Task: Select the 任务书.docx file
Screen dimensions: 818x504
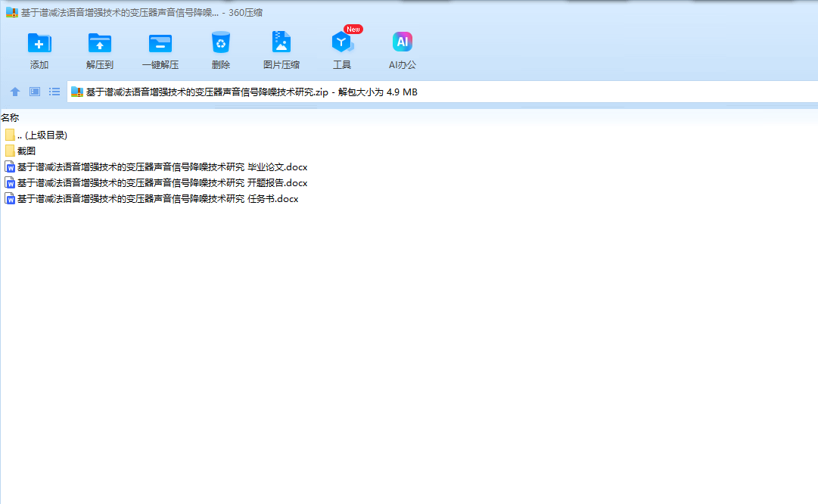Action: [x=152, y=199]
